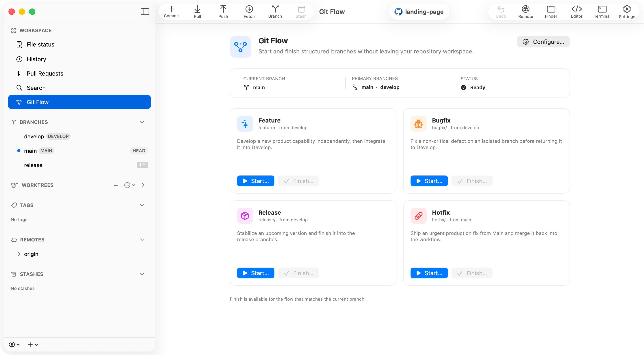Click the WORKSPACE section header

(31, 30)
